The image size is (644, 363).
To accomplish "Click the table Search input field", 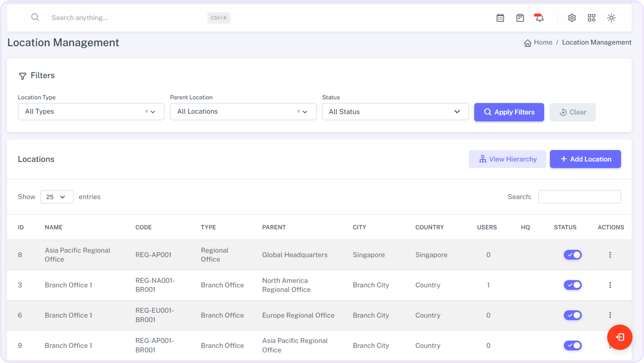I will [579, 197].
